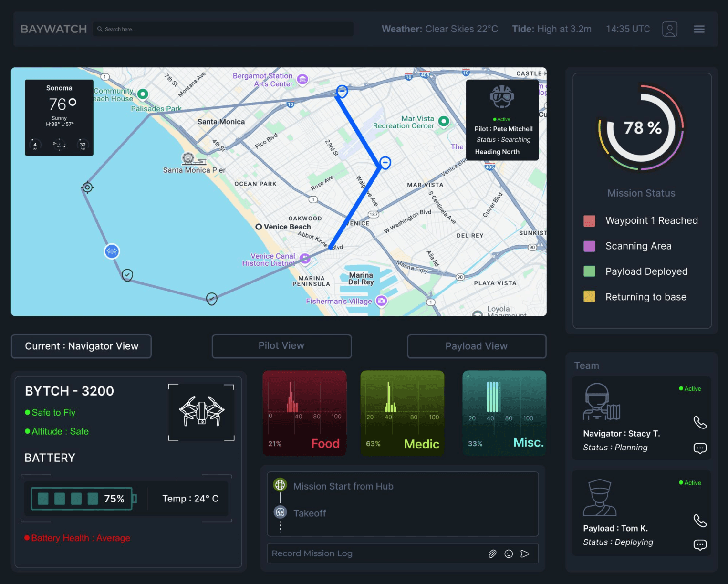This screenshot has height=584, width=728.
Task: Click the Tide: High at 3.2m text
Action: 551,29
